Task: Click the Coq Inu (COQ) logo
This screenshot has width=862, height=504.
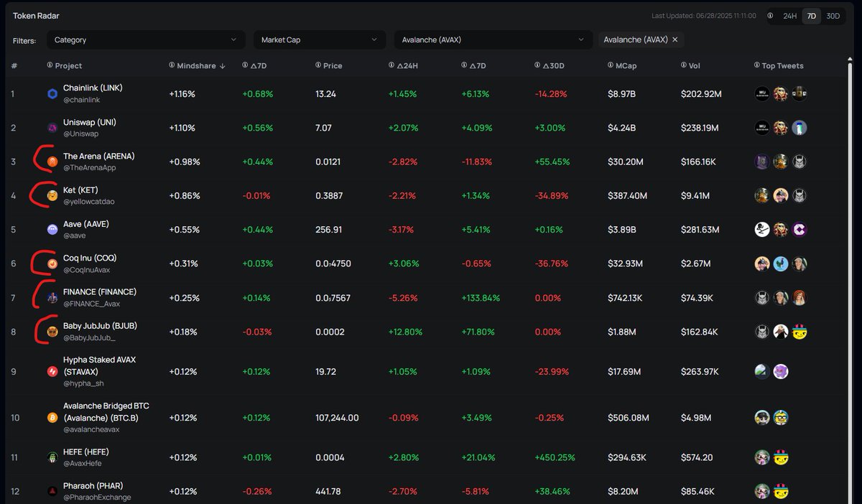Action: pos(52,263)
